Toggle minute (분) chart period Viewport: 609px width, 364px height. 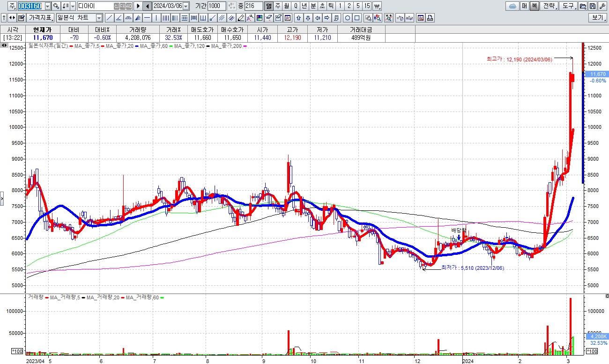[x=313, y=6]
